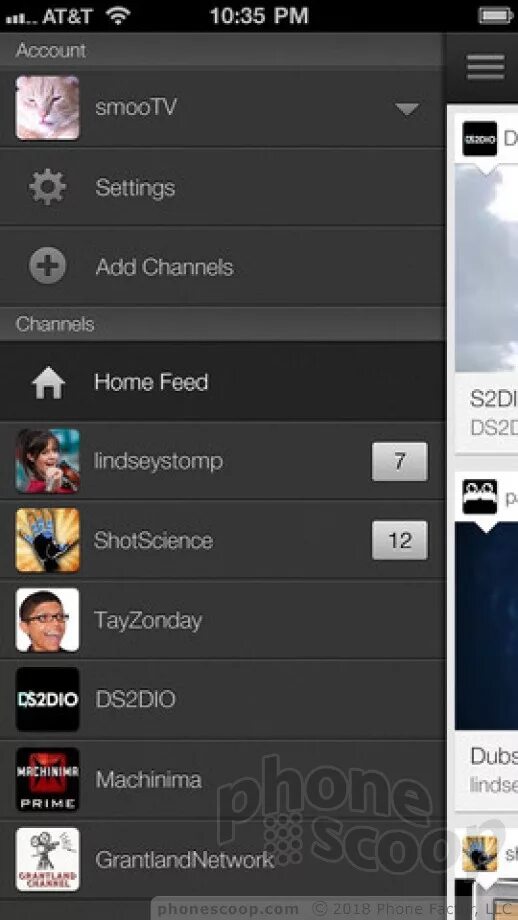Screen dimensions: 518x920
Task: Click the Home Feed house icon
Action: pyautogui.click(x=48, y=383)
